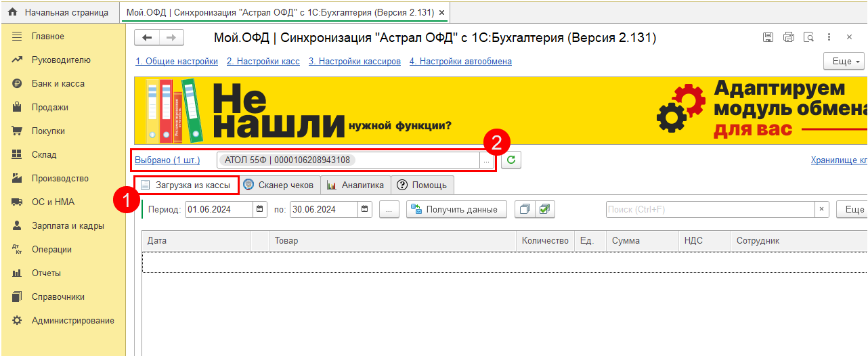The image size is (868, 356).
Task: Open Банк и касса in sidebar
Action: click(58, 84)
